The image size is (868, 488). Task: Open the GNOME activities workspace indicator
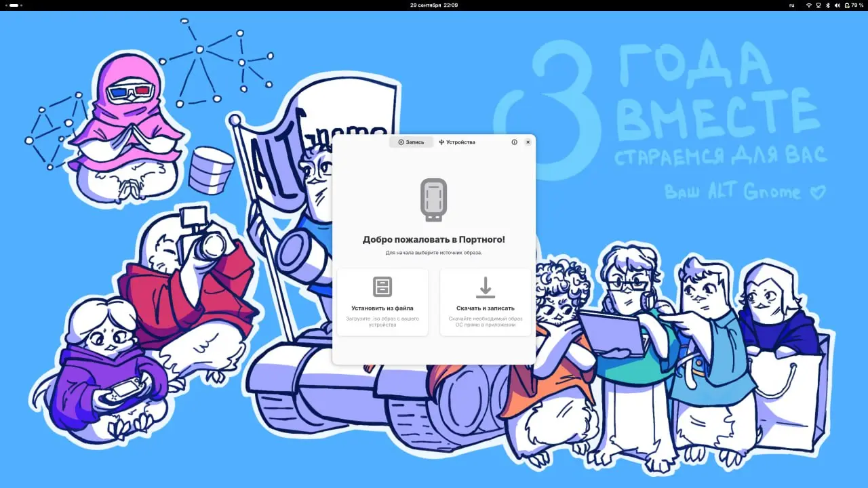13,5
